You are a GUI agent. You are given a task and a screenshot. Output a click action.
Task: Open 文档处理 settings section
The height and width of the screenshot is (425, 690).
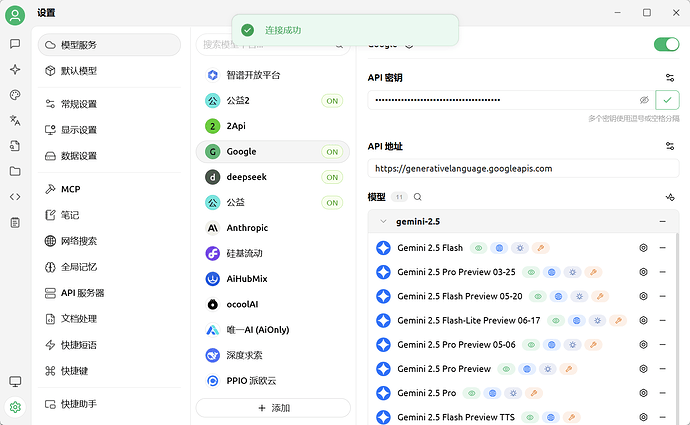coord(109,319)
